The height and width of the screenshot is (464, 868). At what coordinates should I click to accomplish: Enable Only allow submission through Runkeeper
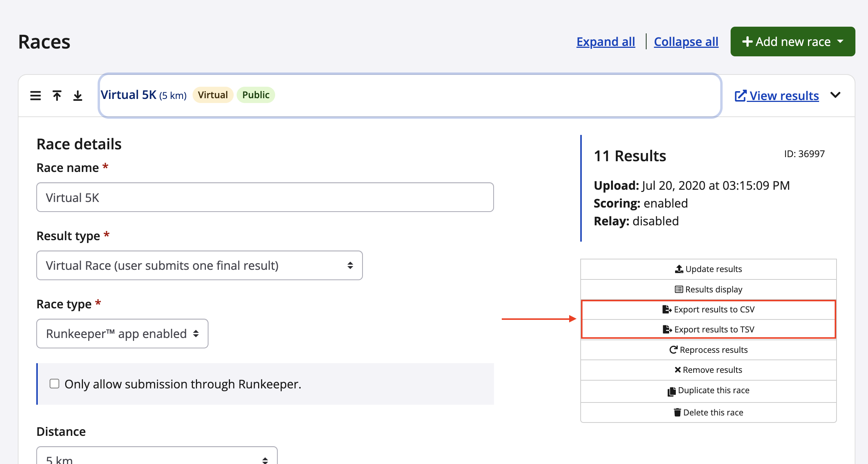click(54, 384)
